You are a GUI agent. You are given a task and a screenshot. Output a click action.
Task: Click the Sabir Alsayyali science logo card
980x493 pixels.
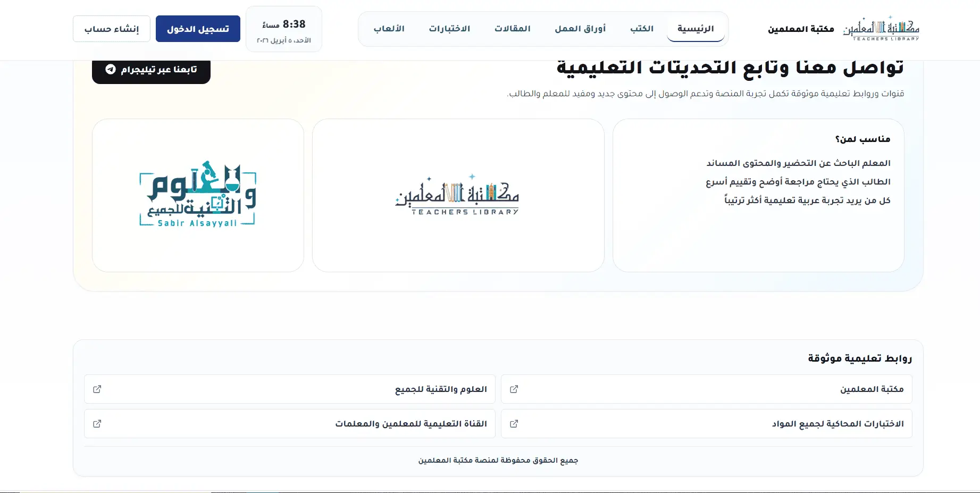click(198, 195)
